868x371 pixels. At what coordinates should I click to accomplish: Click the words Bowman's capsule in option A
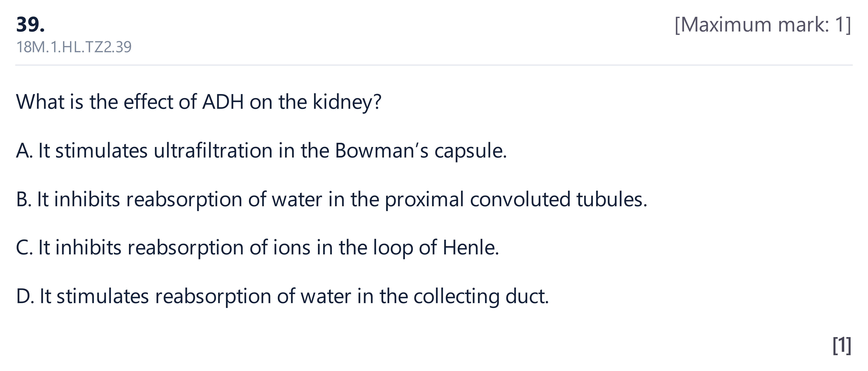[x=421, y=151]
